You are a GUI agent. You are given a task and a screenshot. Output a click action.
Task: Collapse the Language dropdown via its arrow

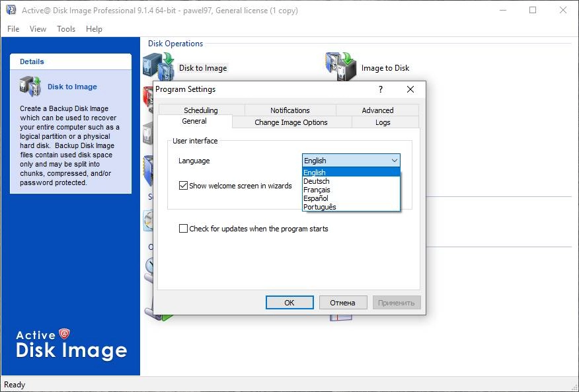pos(395,161)
